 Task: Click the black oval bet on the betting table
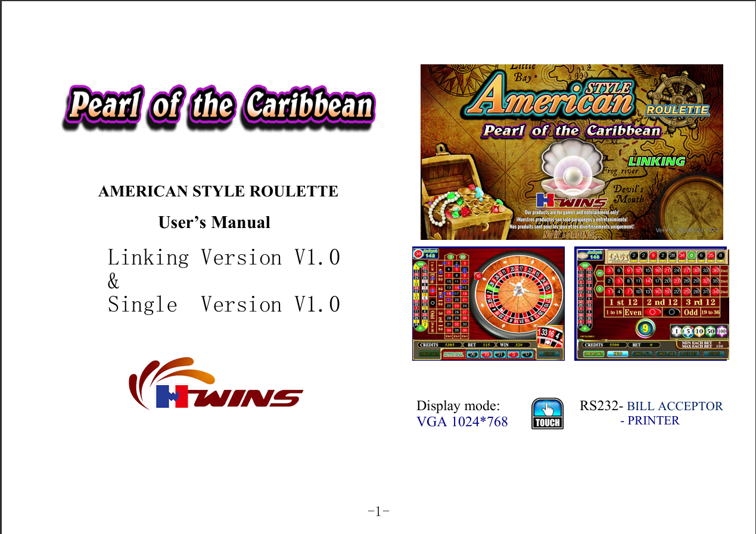click(673, 312)
